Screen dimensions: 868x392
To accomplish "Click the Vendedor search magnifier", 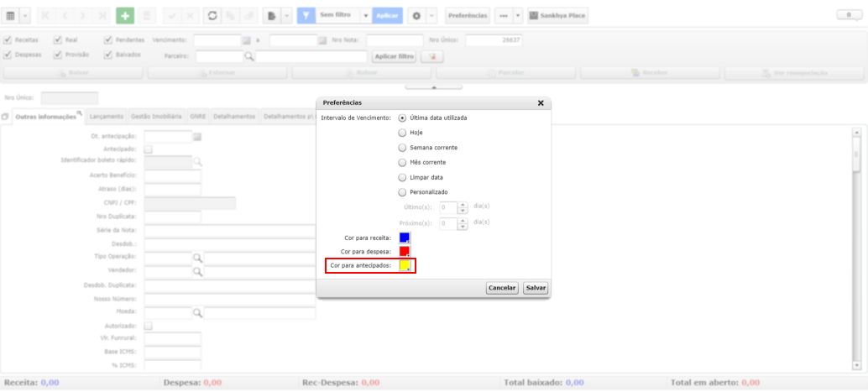I will coord(197,271).
